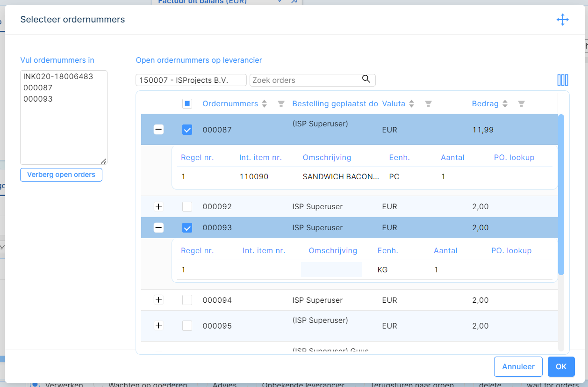Click Wachten op goederen in background window

pyautogui.click(x=148, y=385)
